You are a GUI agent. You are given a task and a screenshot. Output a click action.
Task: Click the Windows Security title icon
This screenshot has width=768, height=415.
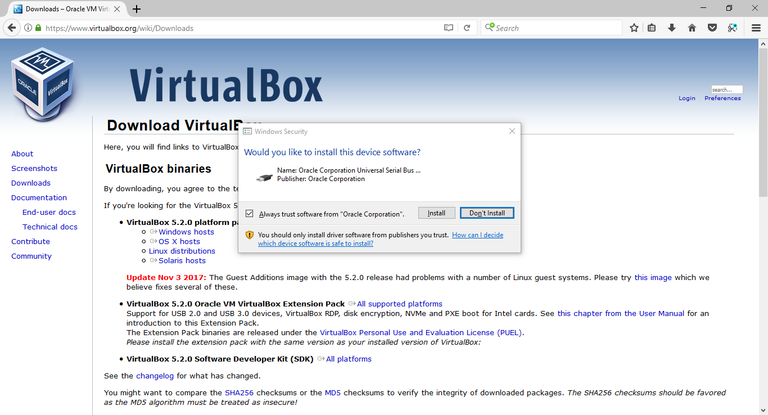click(x=247, y=131)
